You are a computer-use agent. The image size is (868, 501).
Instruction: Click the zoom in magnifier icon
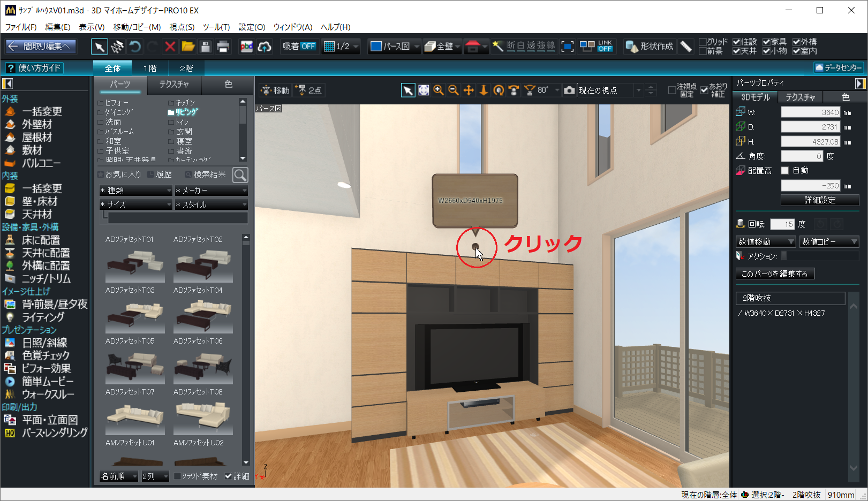(439, 90)
